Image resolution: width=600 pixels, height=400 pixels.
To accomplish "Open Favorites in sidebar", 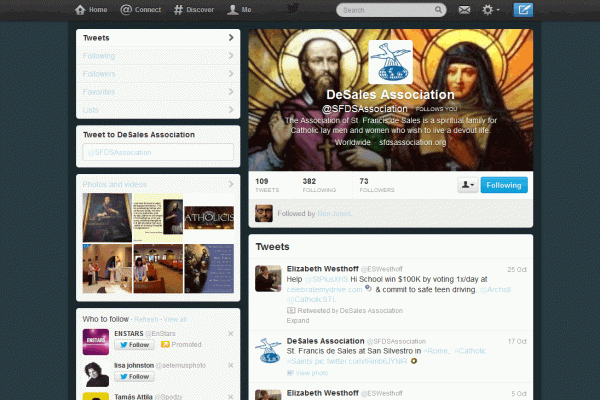I will tap(158, 91).
